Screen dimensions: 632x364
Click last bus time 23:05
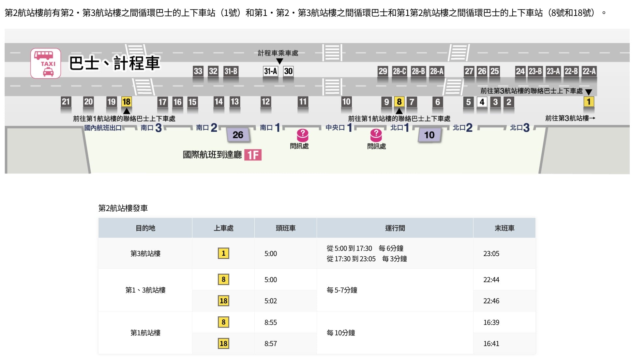point(491,254)
